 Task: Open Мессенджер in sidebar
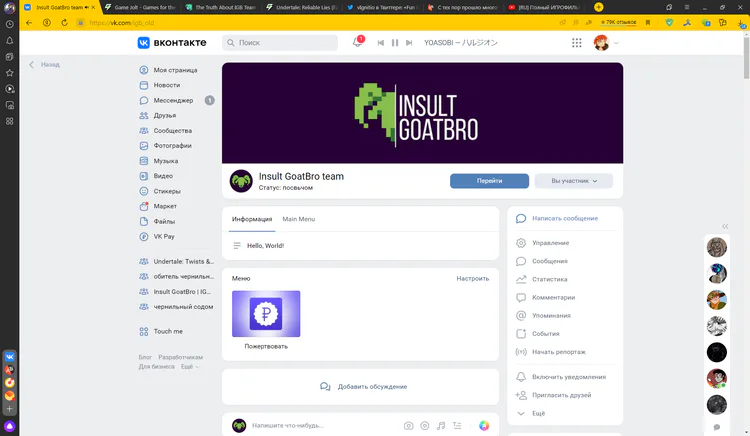coord(175,100)
